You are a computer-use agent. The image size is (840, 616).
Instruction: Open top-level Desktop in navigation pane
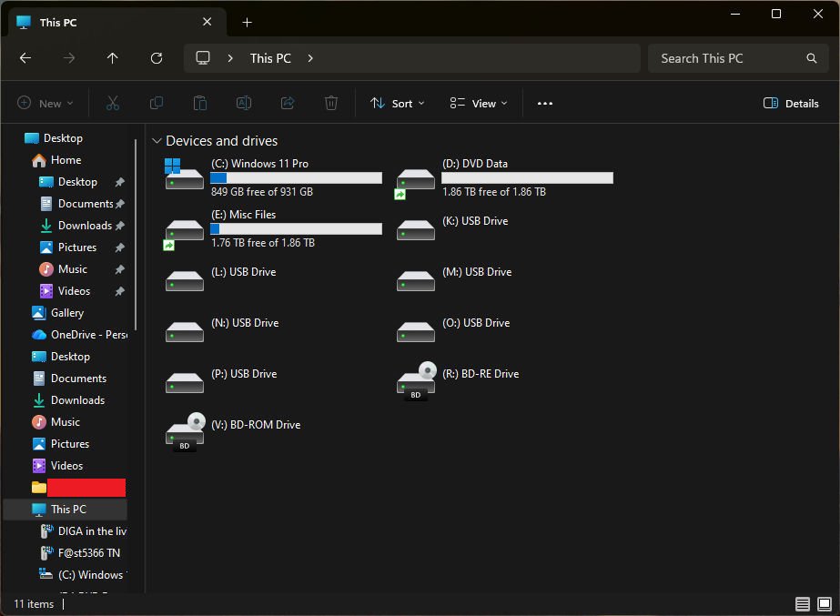pos(54,138)
